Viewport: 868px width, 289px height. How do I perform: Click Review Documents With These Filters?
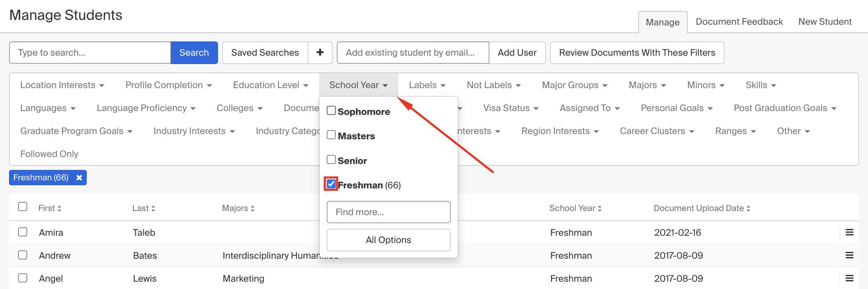click(637, 53)
